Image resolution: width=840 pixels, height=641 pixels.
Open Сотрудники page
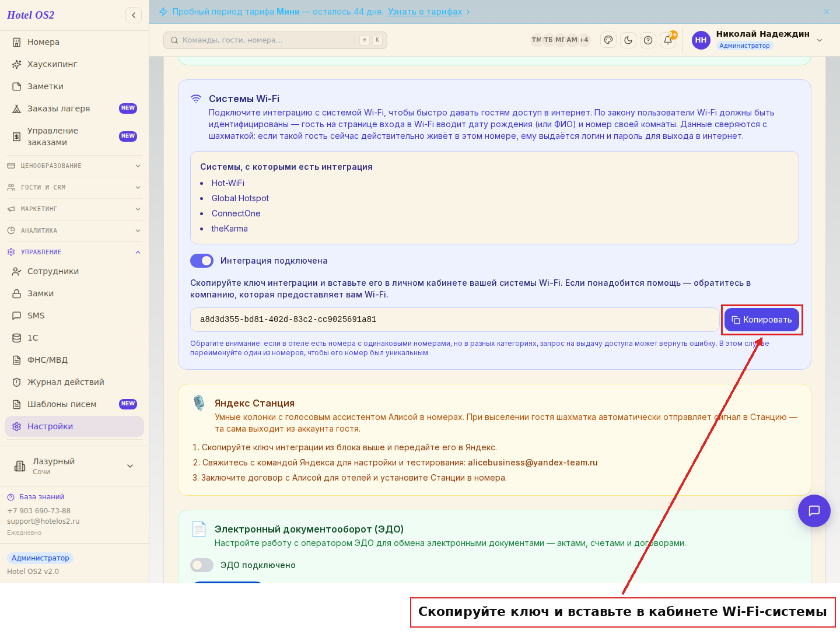tap(74, 271)
